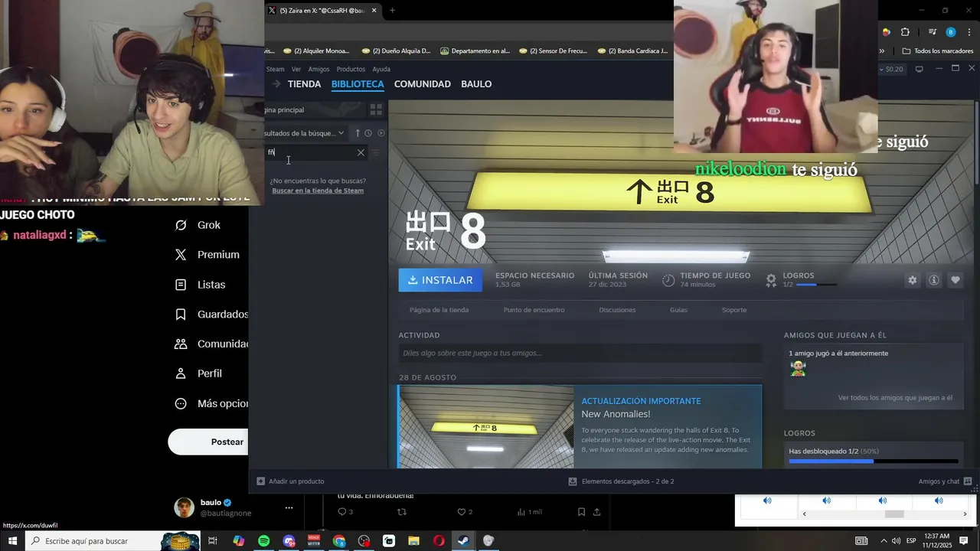
Task: Open the Amigos menu in Steam
Action: click(318, 69)
